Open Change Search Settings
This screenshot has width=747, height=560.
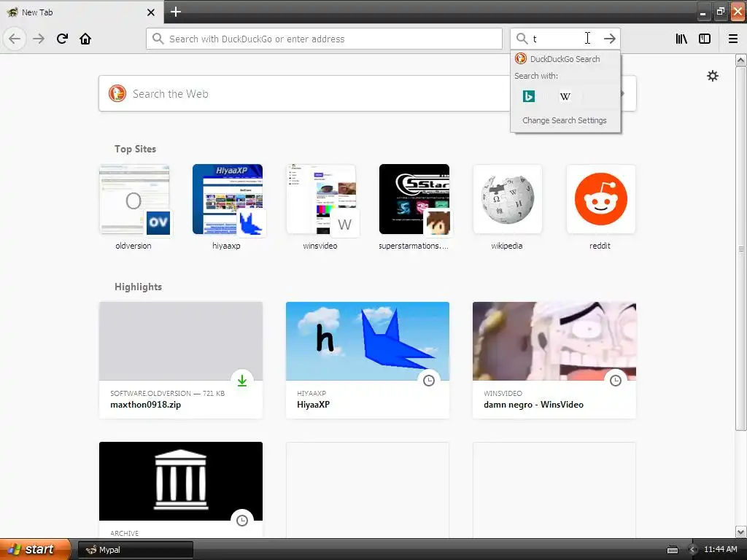coord(565,120)
